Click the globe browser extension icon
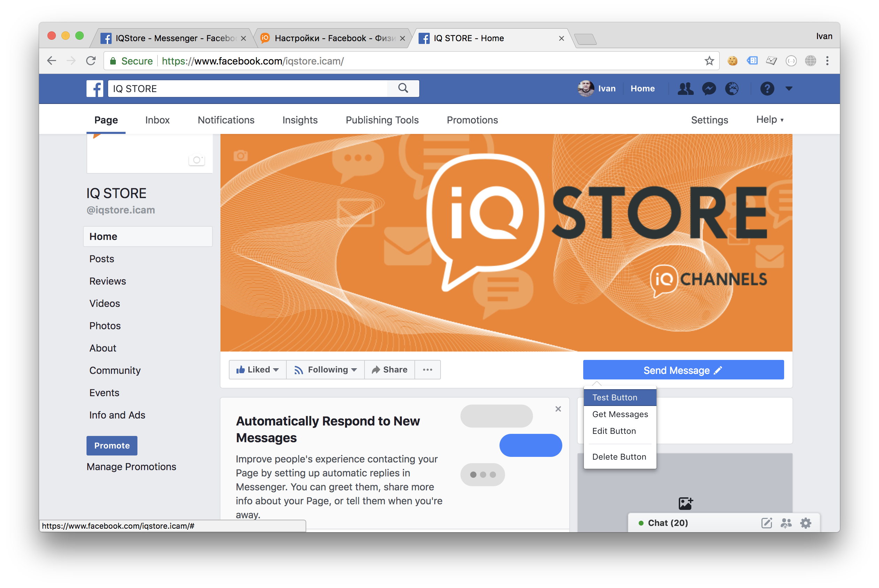This screenshot has width=879, height=588. (x=810, y=61)
